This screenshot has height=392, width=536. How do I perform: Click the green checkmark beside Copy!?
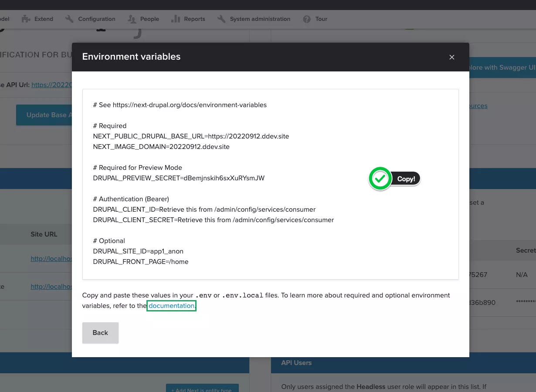[x=380, y=179]
